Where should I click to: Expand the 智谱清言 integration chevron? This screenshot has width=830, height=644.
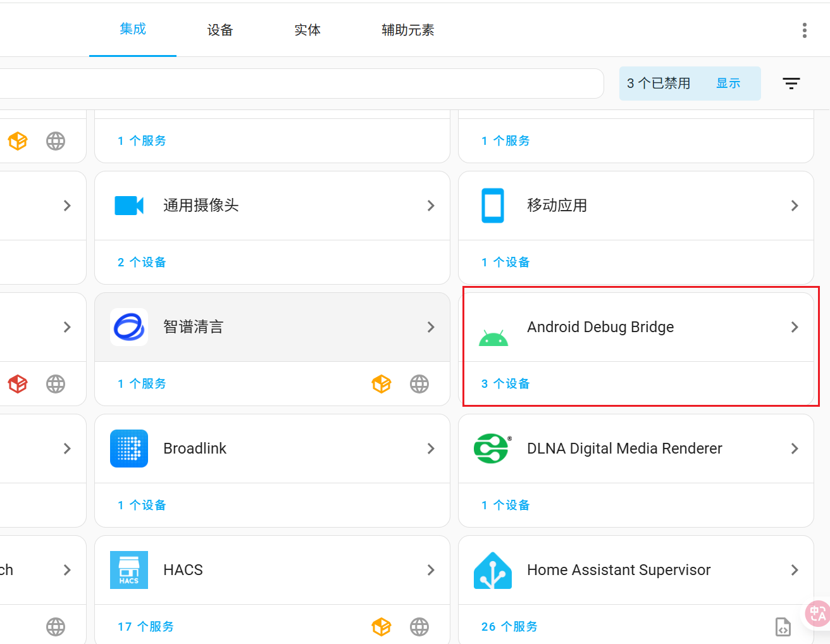pyautogui.click(x=431, y=327)
